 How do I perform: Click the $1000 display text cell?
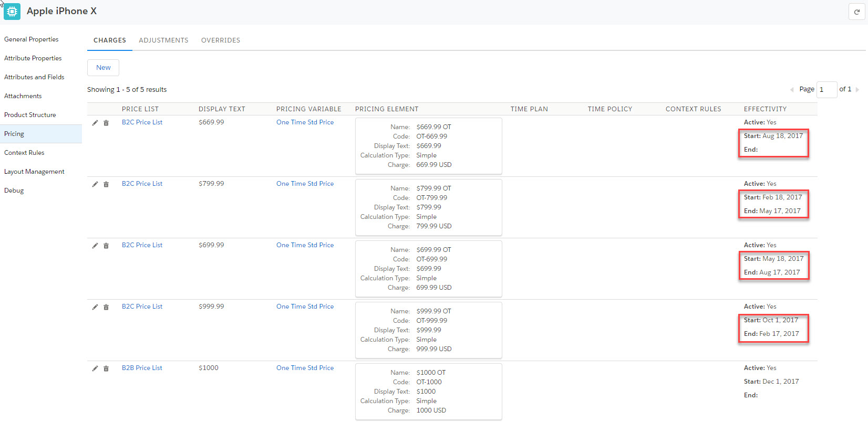(209, 368)
